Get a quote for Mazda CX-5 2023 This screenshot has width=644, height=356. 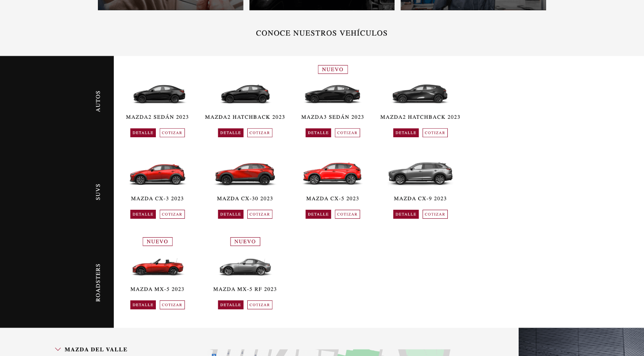click(x=347, y=214)
